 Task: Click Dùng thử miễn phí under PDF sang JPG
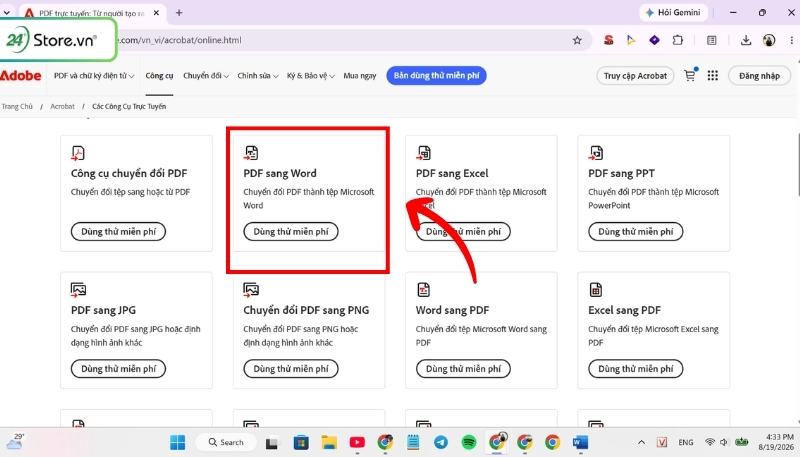(x=118, y=369)
